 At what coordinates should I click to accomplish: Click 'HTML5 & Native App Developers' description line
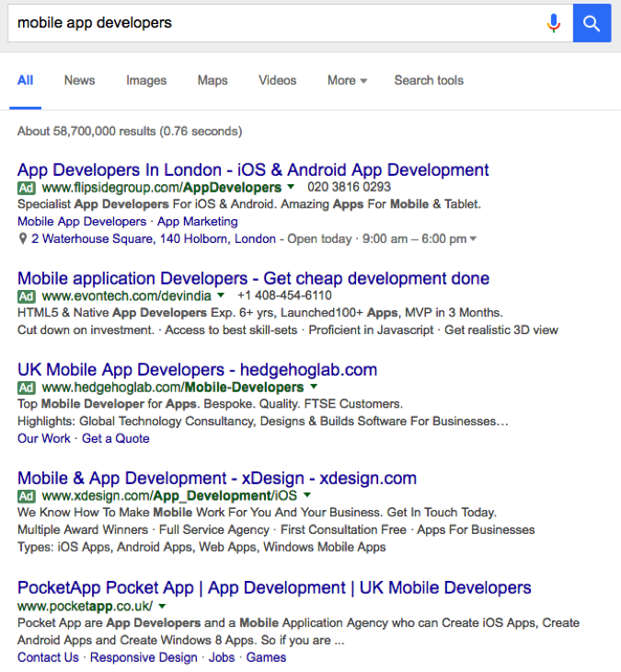coord(260,312)
